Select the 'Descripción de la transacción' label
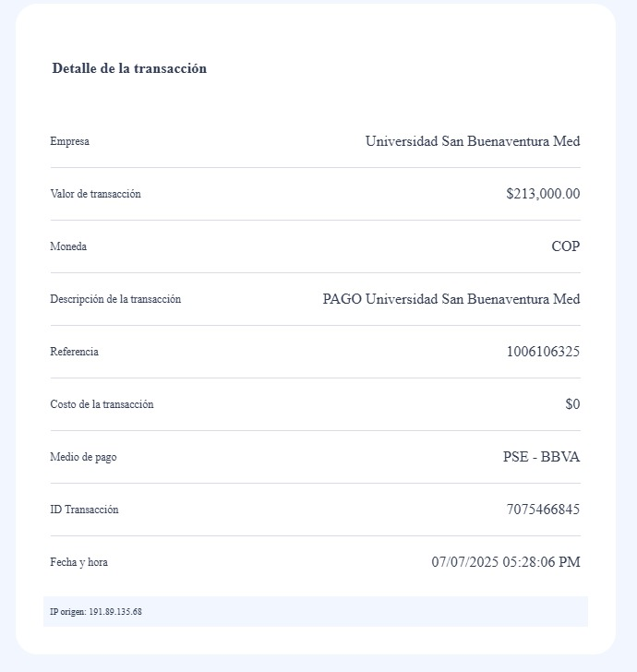Image resolution: width=637 pixels, height=672 pixels. [x=115, y=299]
